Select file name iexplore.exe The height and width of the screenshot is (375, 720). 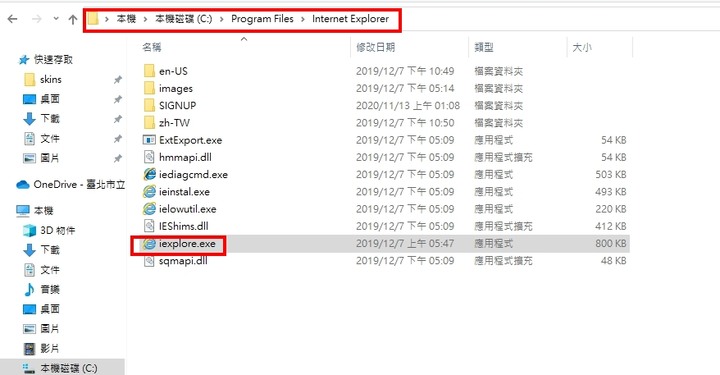point(187,244)
